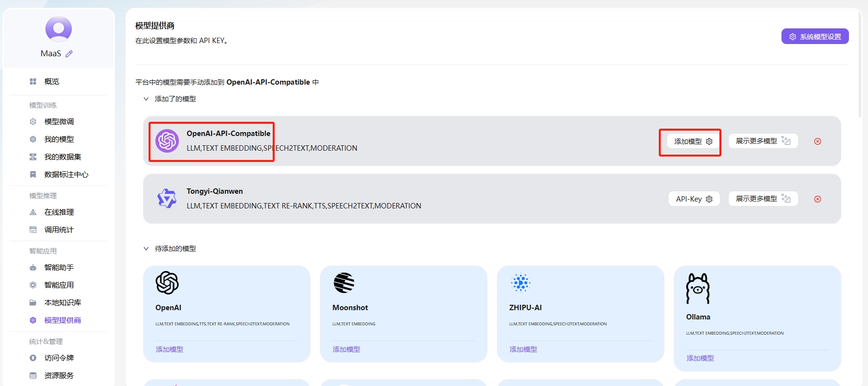Open 智能应用 menu item

59,285
